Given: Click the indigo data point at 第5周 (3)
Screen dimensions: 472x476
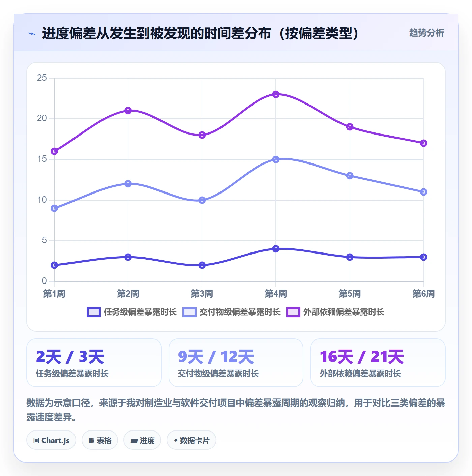Looking at the screenshot, I should [350, 257].
